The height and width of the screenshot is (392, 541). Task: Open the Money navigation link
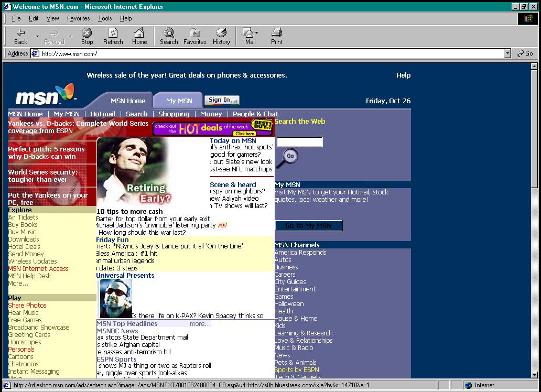point(211,114)
